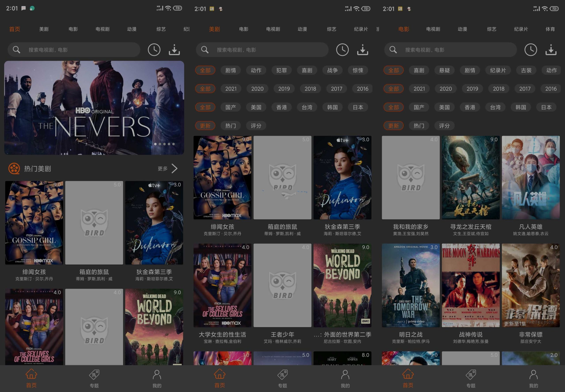Open 明日之战 Tomorrow War poster
Image resolution: width=565 pixels, height=392 pixels.
[411, 285]
